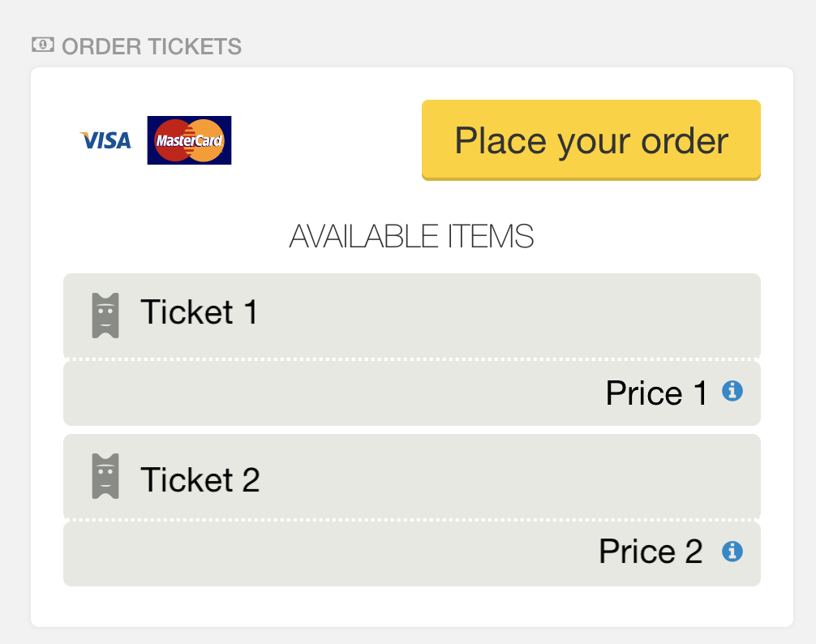Open the info icon beside Price 1
This screenshot has width=816, height=644.
coord(732,391)
